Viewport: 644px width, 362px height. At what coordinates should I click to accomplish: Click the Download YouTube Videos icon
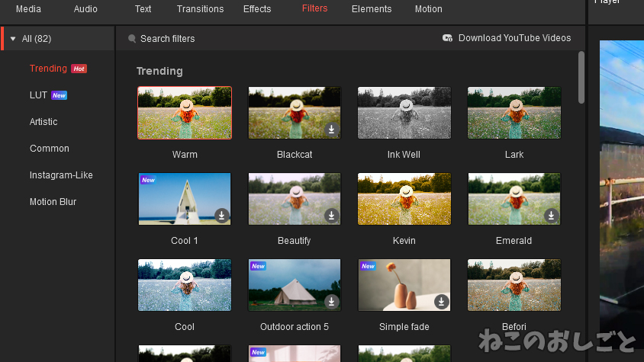[x=447, y=38]
